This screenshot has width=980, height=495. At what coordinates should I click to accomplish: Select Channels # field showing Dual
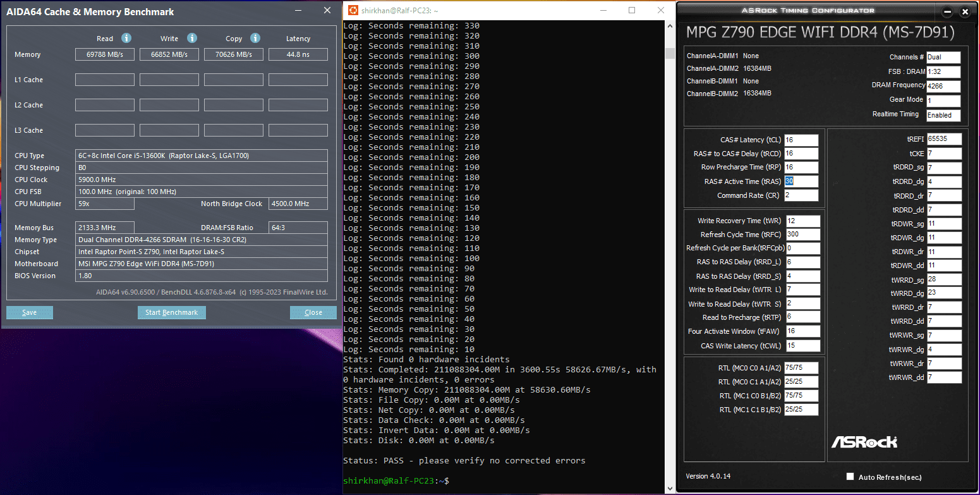[943, 58]
